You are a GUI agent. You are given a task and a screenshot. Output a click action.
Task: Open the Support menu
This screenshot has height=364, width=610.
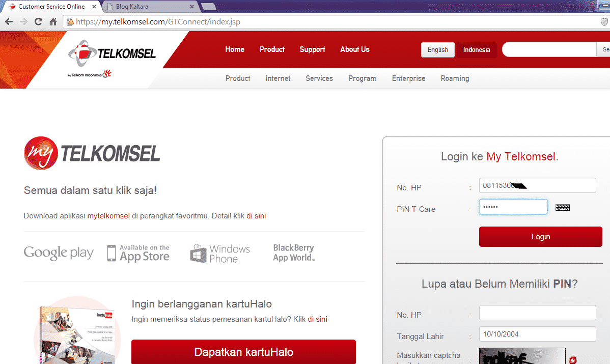click(312, 49)
